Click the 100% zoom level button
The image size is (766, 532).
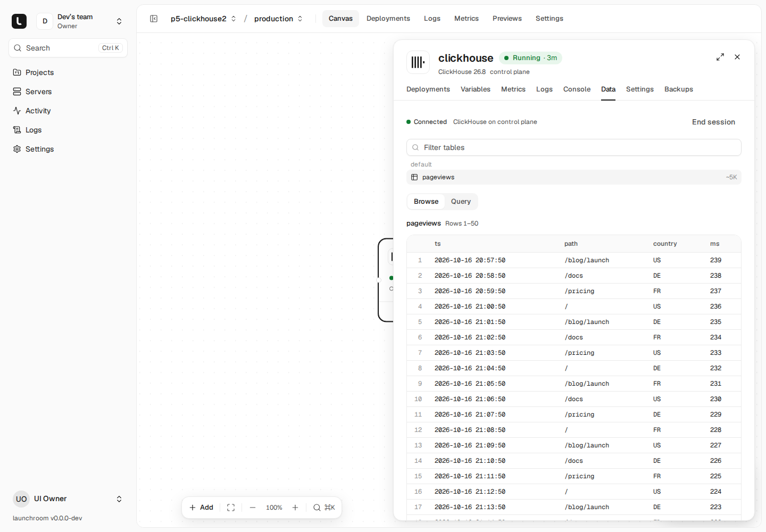[x=274, y=508]
